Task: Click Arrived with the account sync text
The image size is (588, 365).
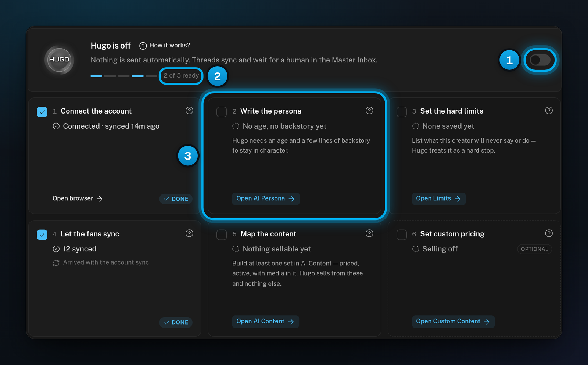Action: click(106, 262)
